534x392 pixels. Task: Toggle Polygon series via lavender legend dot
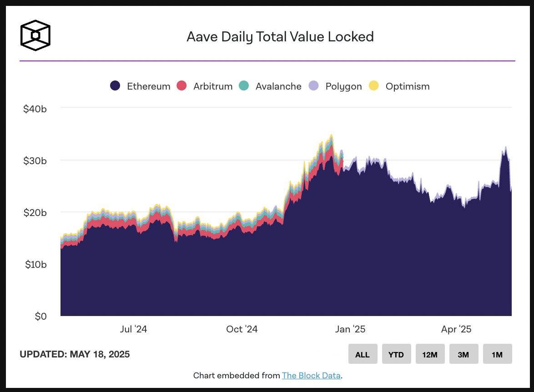[x=314, y=85]
